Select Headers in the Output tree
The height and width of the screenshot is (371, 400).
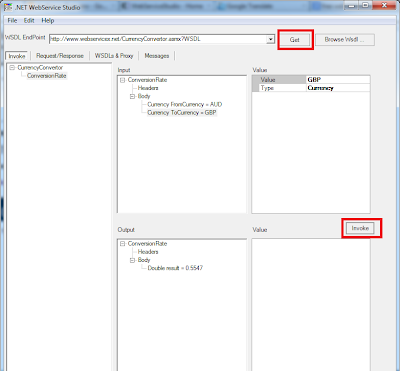pyautogui.click(x=148, y=252)
